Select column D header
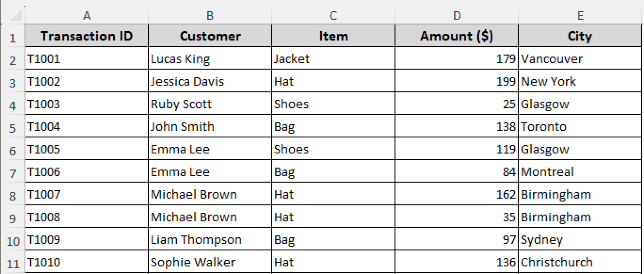Image resolution: width=644 pixels, height=274 pixels. [x=456, y=15]
